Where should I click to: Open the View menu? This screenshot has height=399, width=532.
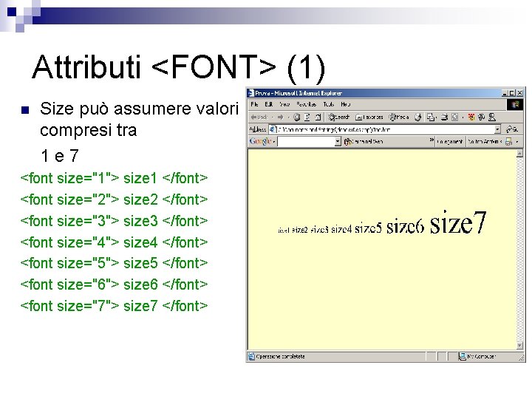coord(284,104)
